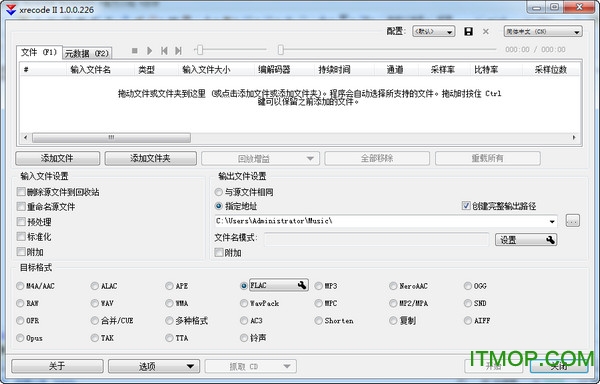Screen dimensions: 600x384
Task: Click the 重载所有 button
Action: (488, 158)
